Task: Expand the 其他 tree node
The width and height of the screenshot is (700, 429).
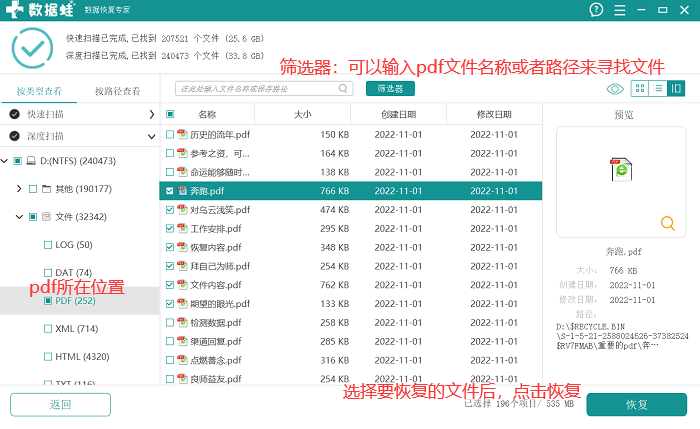Action: pyautogui.click(x=19, y=189)
